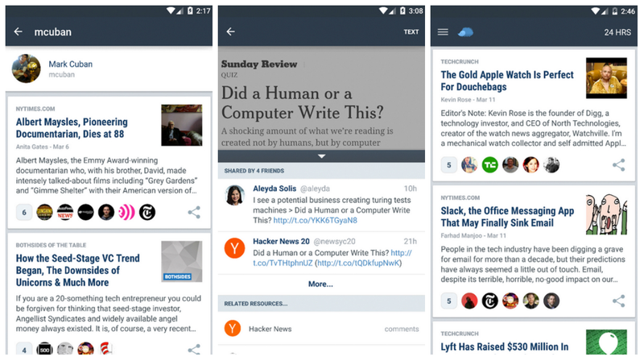Tap Hacker News 20 name in tweet
Screen dimensions: 644x361
point(281,242)
